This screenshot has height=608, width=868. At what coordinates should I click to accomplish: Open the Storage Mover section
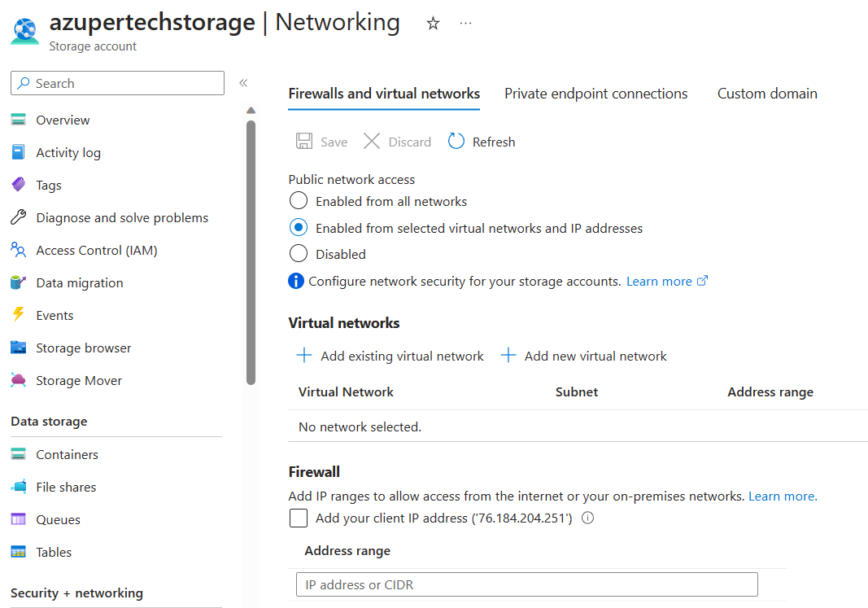(77, 380)
